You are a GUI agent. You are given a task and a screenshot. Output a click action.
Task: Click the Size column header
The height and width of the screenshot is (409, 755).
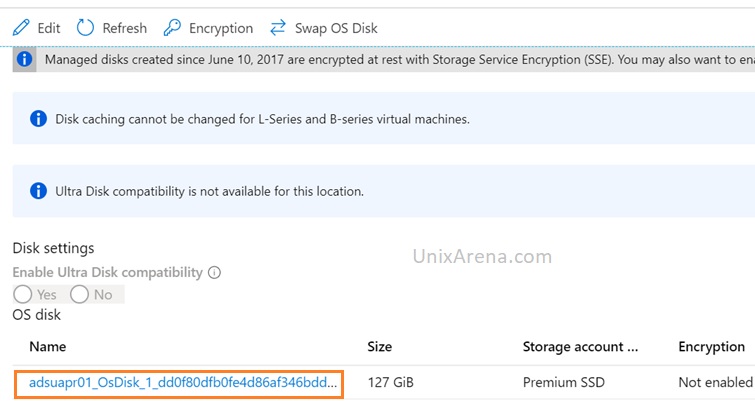pyautogui.click(x=379, y=347)
